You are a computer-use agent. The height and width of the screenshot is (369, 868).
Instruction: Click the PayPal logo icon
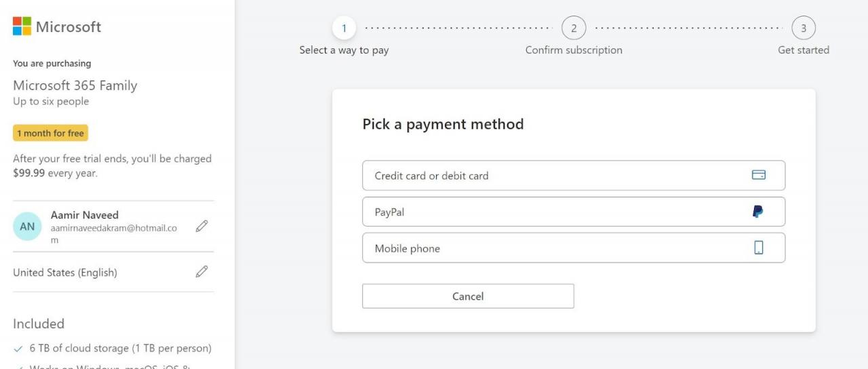[758, 212]
